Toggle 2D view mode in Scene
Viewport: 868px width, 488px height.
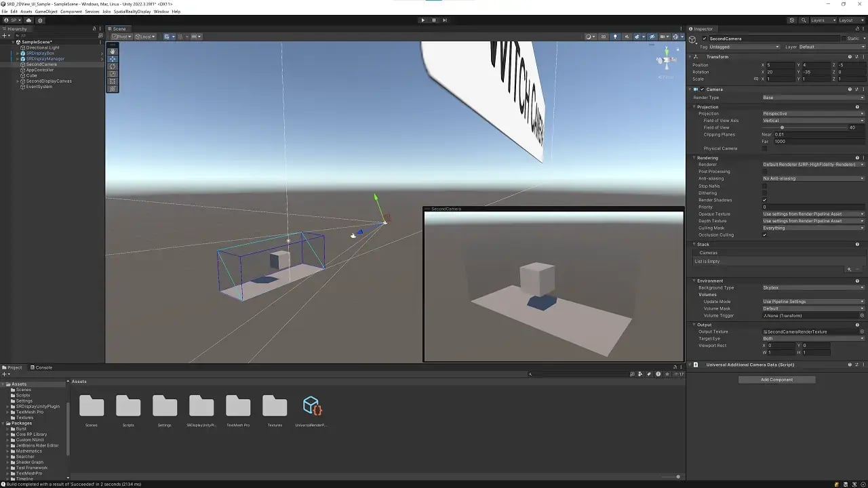pos(603,37)
